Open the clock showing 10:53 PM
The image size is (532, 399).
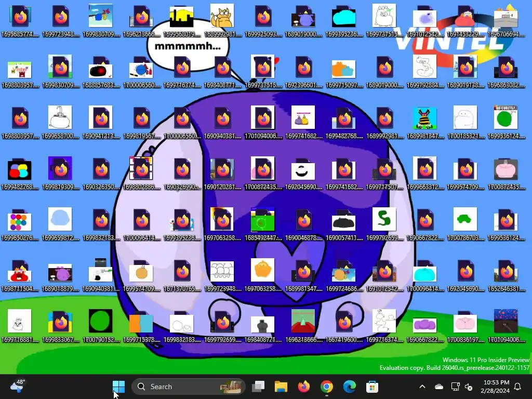(x=496, y=387)
